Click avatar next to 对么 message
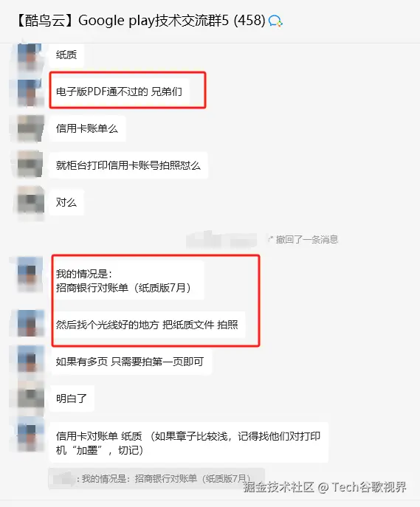 tap(30, 201)
